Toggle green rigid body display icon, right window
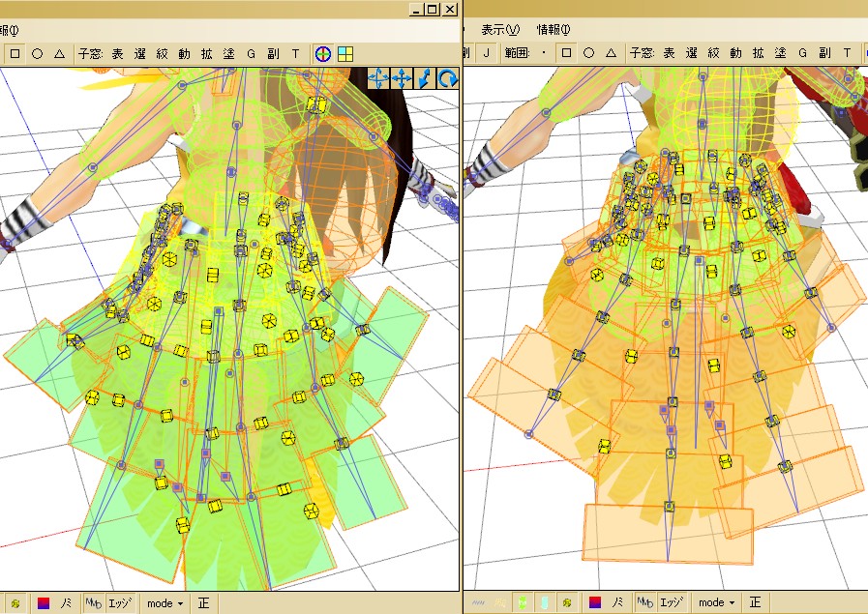 point(522,601)
